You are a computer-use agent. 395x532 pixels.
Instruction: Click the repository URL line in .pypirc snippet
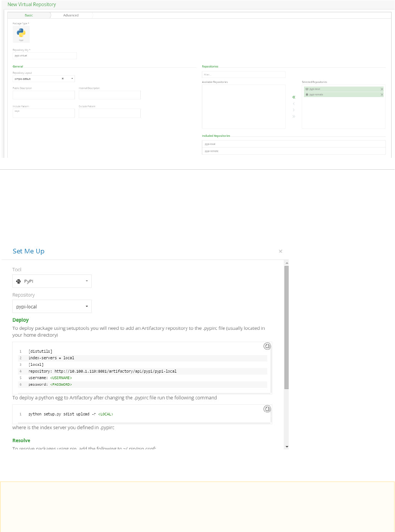102,371
